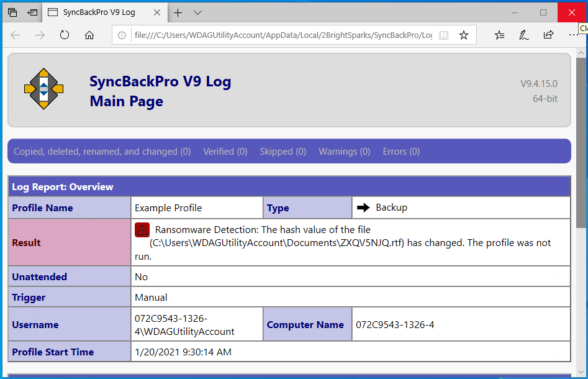Close the SyncBackPro V9 Log tab
588x379 pixels.
(157, 12)
